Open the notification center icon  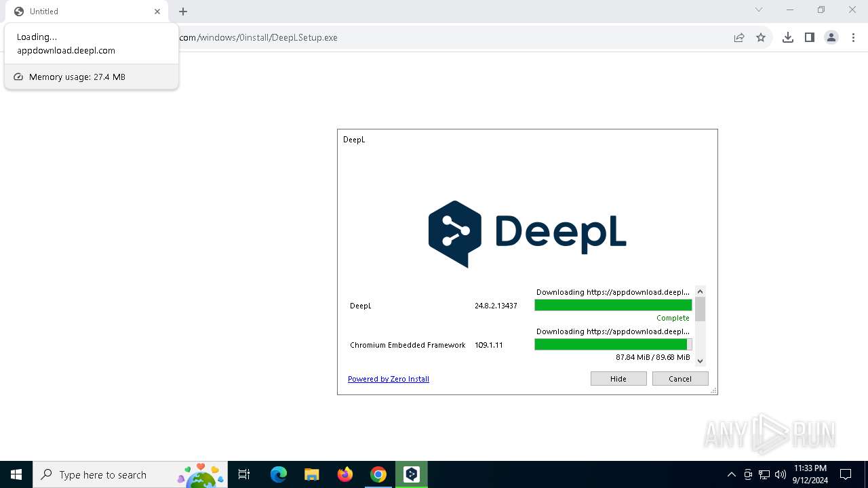(846, 474)
